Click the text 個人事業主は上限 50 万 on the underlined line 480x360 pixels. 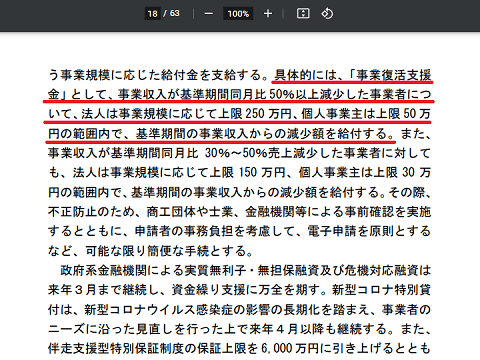(x=366, y=114)
